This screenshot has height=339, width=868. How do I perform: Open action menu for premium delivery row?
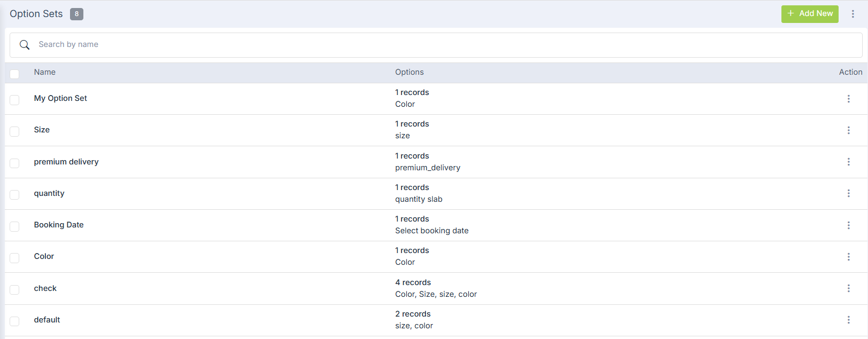click(848, 162)
